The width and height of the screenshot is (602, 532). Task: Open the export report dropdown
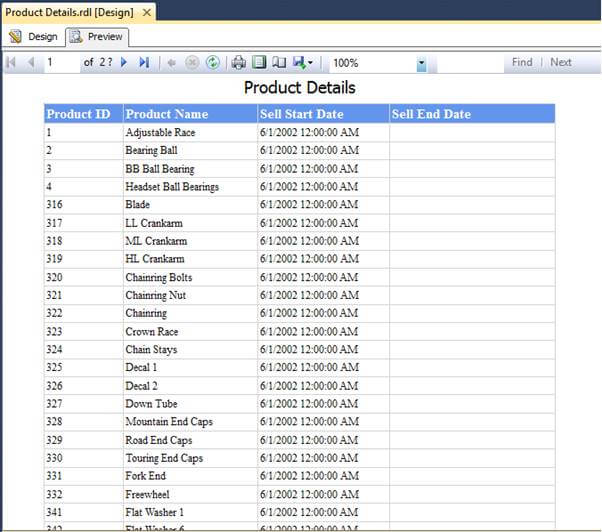(303, 63)
